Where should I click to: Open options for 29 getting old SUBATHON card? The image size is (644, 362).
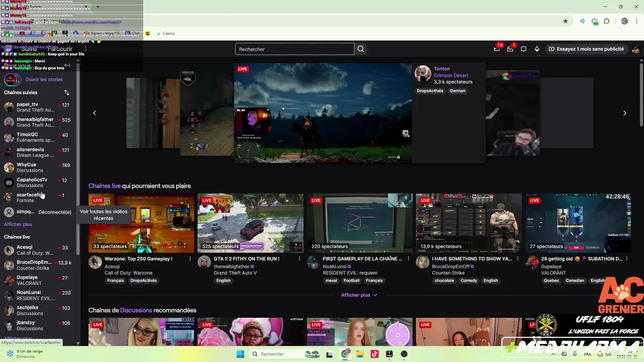click(x=627, y=258)
